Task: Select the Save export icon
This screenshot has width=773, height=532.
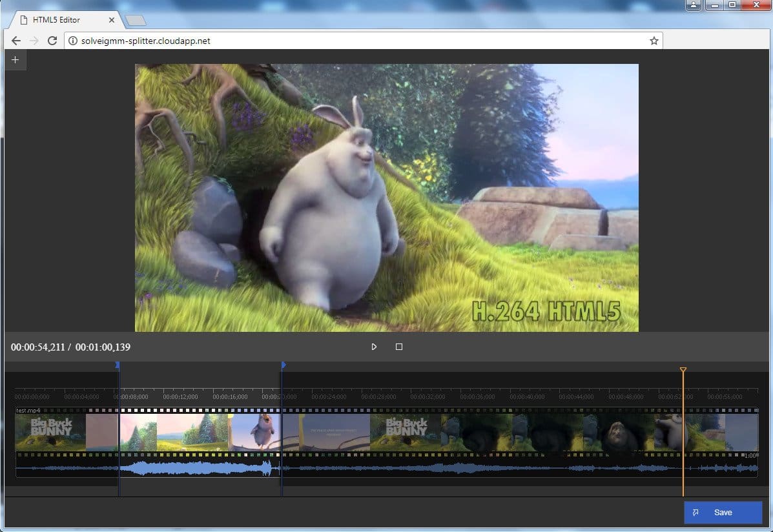Action: coord(696,512)
